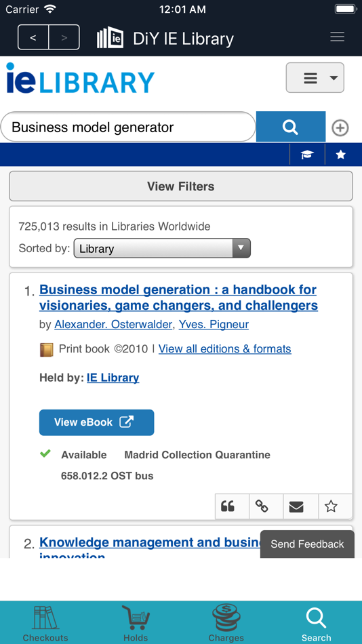This screenshot has height=644, width=362.
Task: View all editions & formats
Action: [225, 348]
